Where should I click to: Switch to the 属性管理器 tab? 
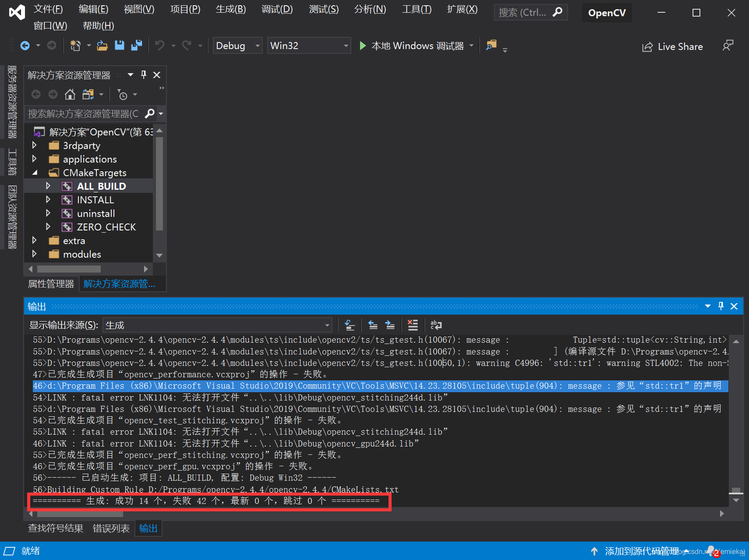[x=51, y=284]
